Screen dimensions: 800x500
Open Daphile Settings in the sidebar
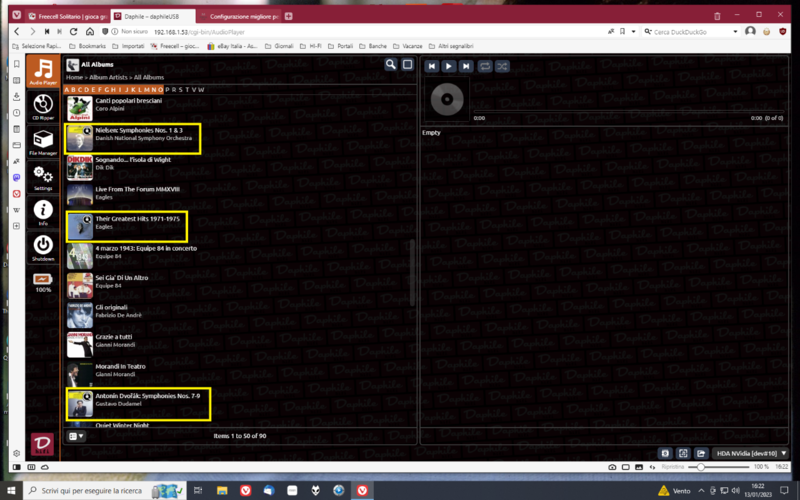(42, 180)
